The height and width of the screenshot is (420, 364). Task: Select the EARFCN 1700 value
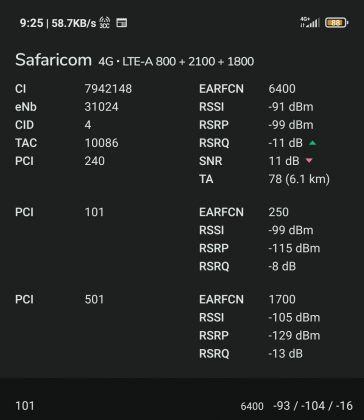point(282,299)
